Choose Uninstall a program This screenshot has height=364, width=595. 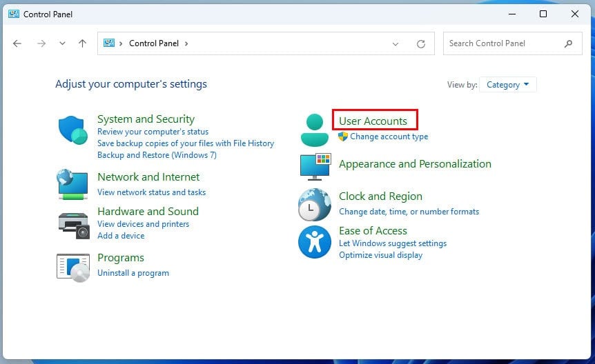(x=133, y=273)
